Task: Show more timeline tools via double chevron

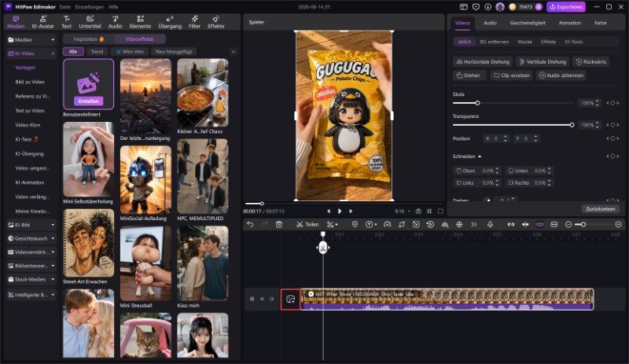Action: [x=474, y=224]
